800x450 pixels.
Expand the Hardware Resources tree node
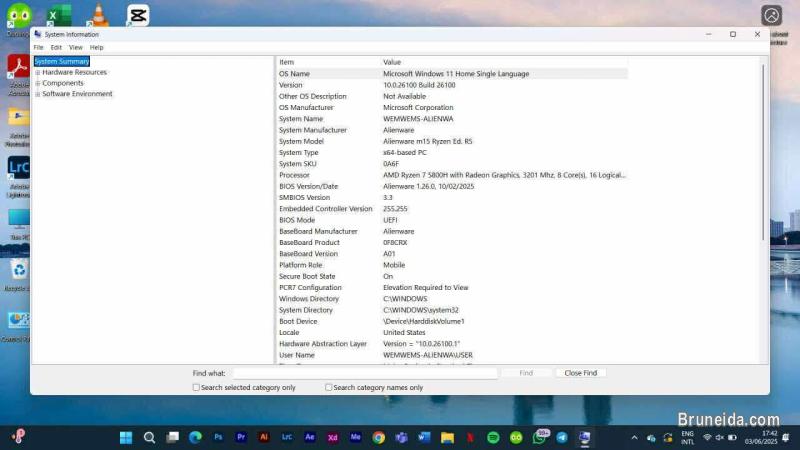point(38,72)
